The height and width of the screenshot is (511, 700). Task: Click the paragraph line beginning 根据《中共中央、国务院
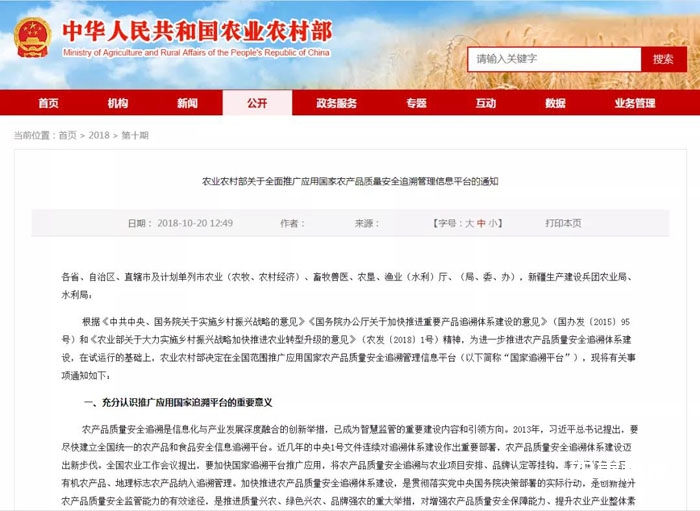click(x=356, y=322)
